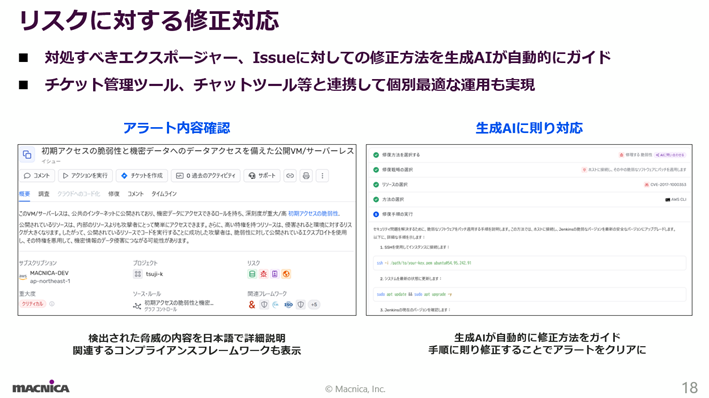This screenshot has height=398, width=709.
Task: Switch to the 修復 tab
Action: pos(114,194)
